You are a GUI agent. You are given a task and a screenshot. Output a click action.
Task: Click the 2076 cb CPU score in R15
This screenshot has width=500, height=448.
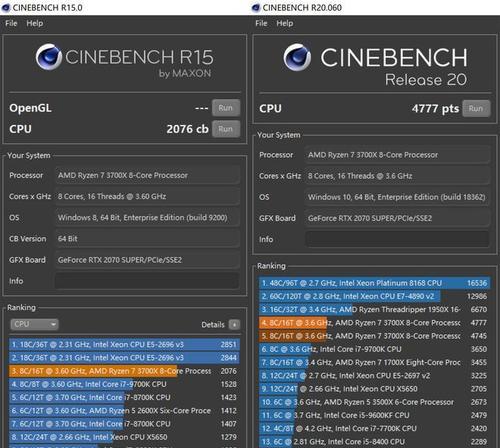[x=188, y=129]
